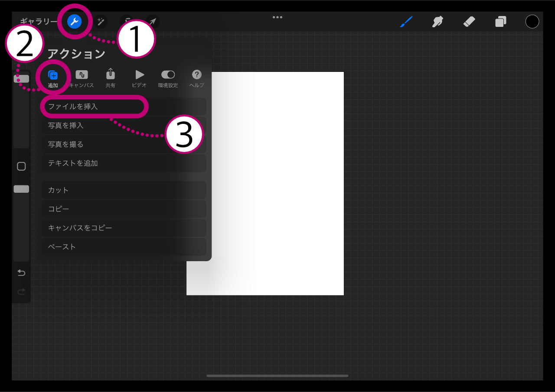Image resolution: width=555 pixels, height=392 pixels.
Task: Open the Actions wrench icon
Action: [x=75, y=22]
